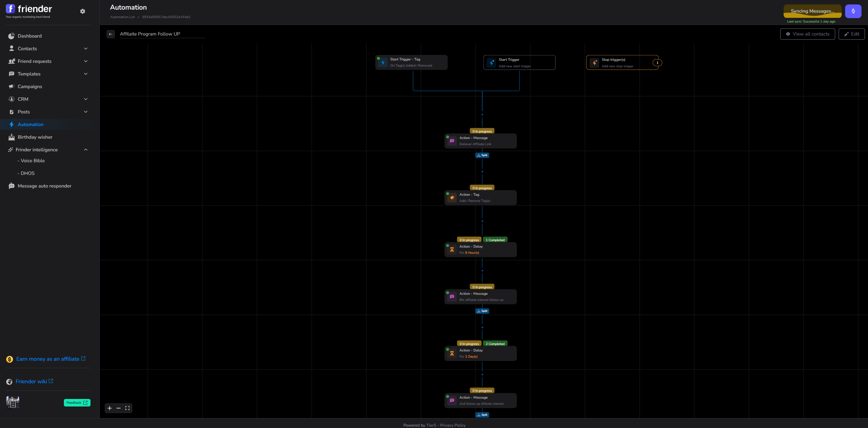This screenshot has height=428, width=868.
Task: Click the Split badge under 8hr follow up message
Action: tap(482, 311)
